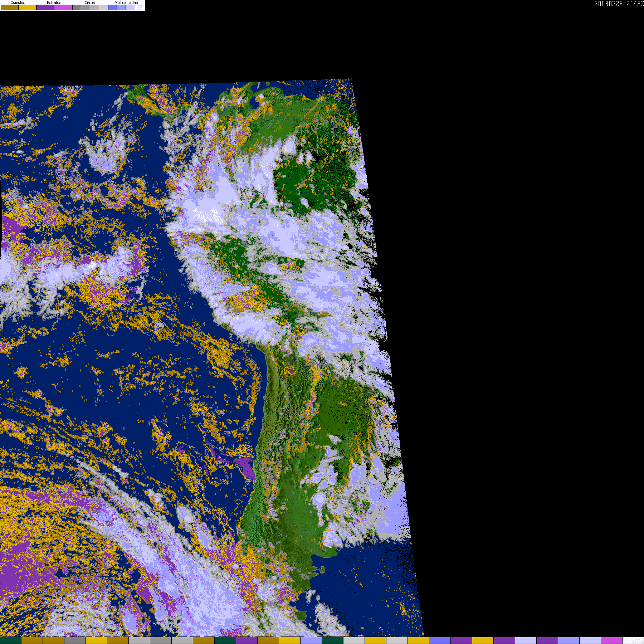
Task: Choose the pale lavender Multicamadas legend swatch
Action: (130, 7)
